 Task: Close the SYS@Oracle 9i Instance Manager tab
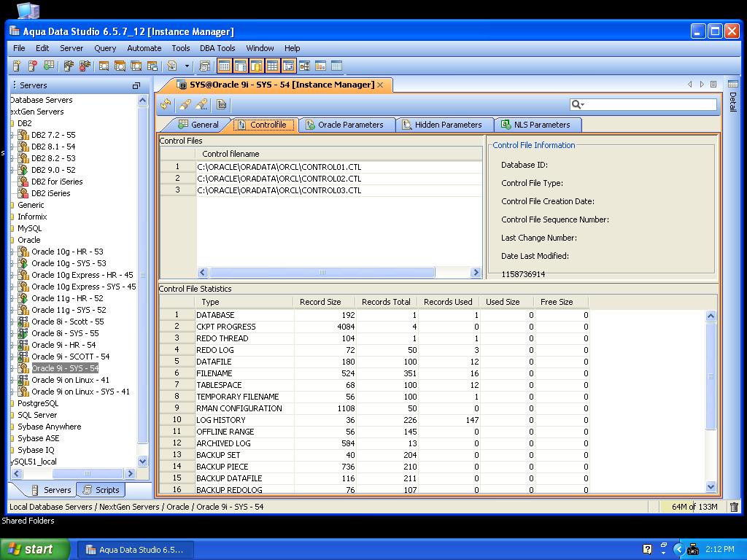(x=380, y=85)
